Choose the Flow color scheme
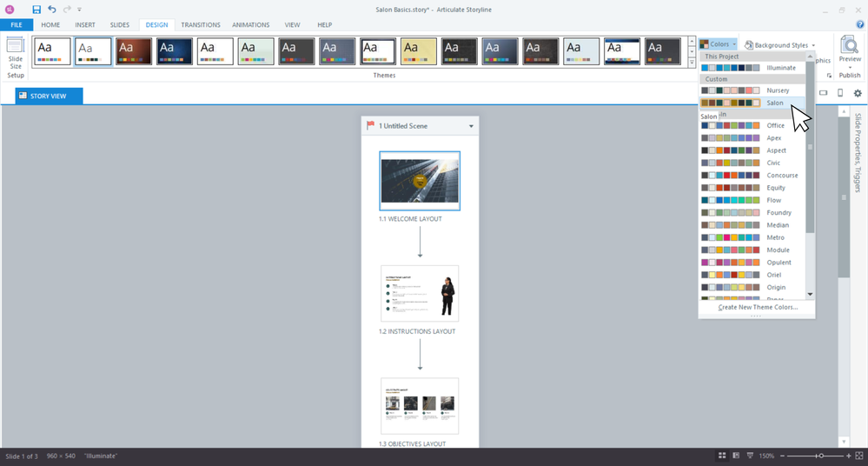This screenshot has width=868, height=466. click(x=752, y=200)
